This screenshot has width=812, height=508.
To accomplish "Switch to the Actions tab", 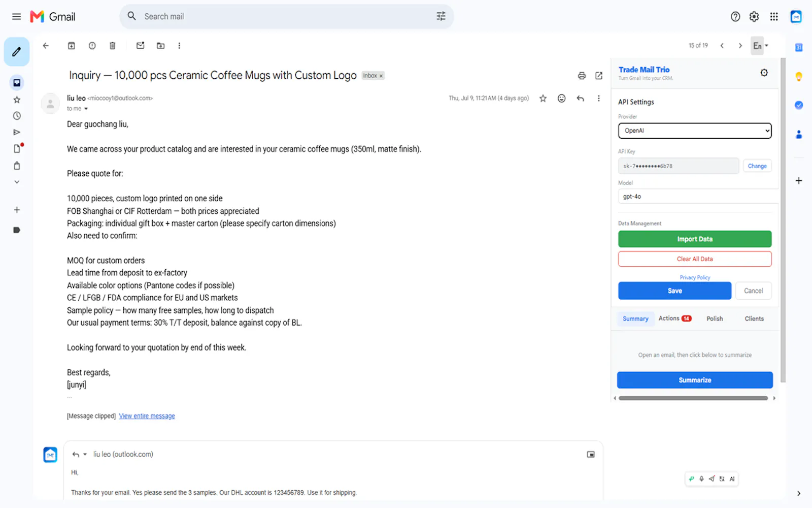I will coord(674,319).
